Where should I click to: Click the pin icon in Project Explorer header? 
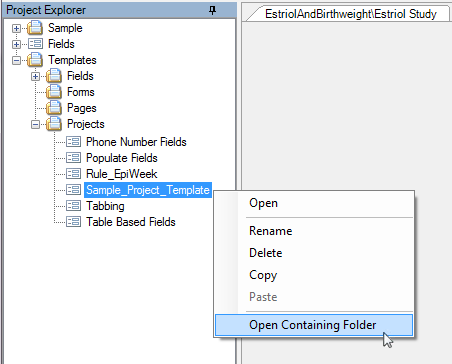click(x=212, y=10)
